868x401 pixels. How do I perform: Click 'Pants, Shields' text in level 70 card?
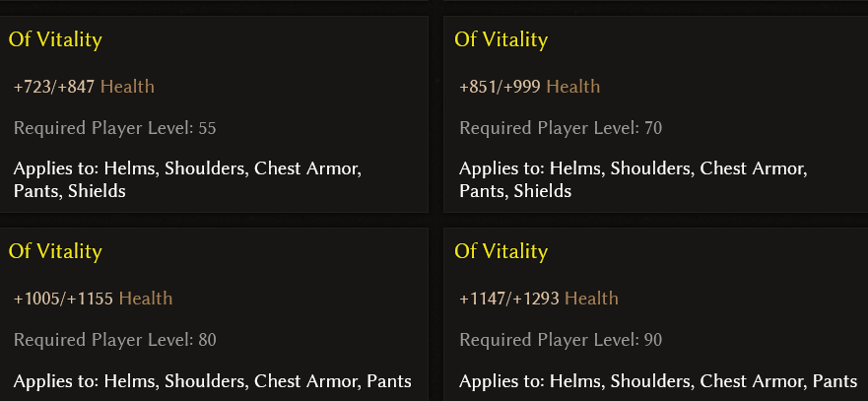(x=515, y=191)
